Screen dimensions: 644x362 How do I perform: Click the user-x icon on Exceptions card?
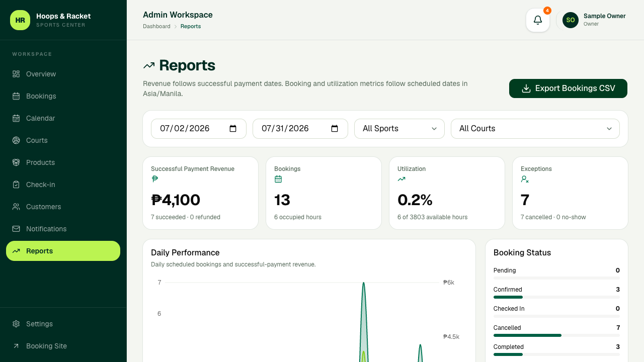tap(525, 179)
